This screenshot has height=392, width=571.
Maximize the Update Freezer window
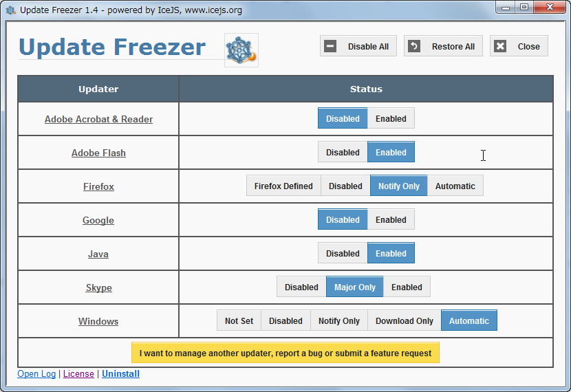coord(524,8)
